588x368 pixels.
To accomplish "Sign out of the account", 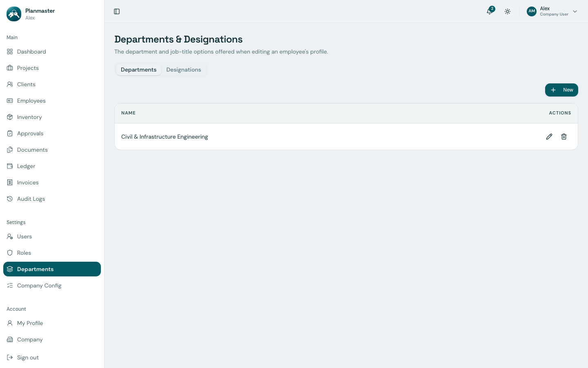I will coord(52,357).
